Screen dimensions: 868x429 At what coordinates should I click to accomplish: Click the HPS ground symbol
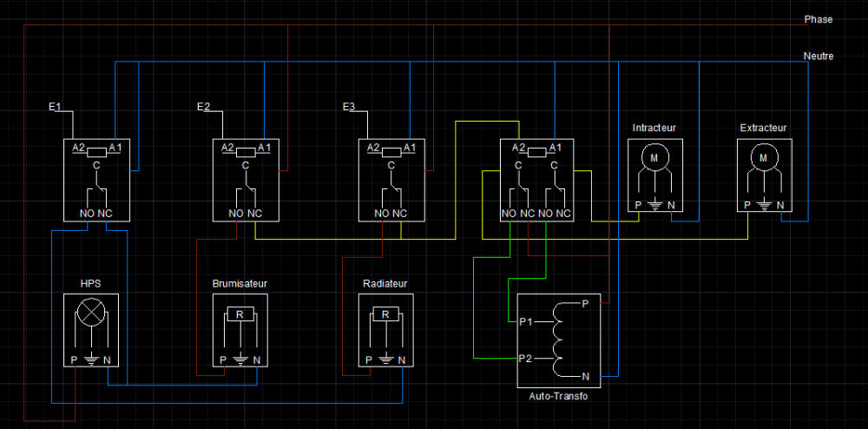(x=91, y=361)
